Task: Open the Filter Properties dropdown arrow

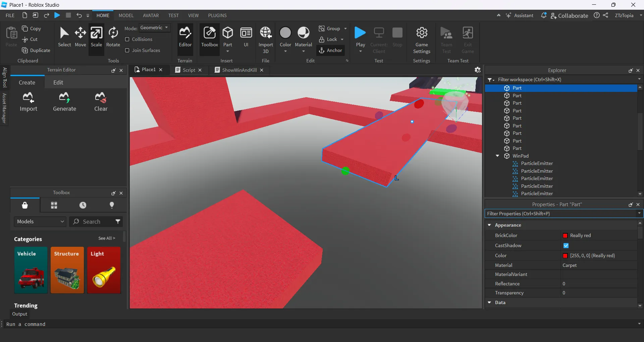Action: (x=639, y=213)
